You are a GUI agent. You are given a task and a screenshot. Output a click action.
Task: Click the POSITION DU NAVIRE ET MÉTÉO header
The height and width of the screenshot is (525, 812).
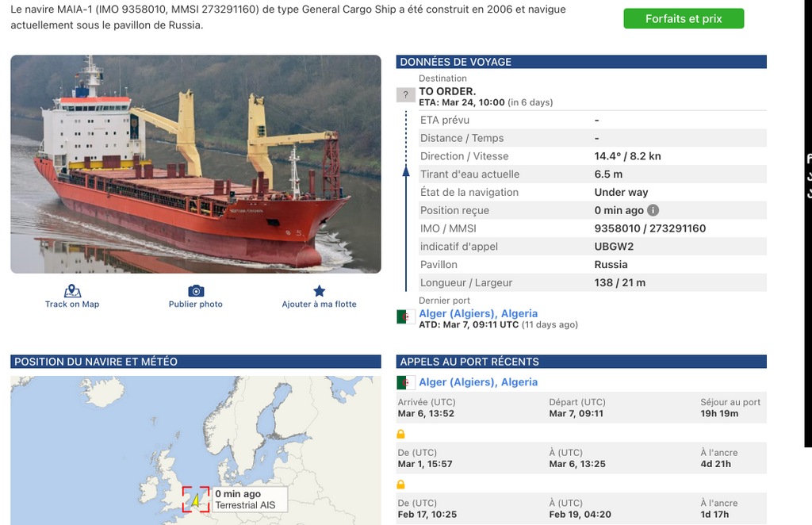[x=196, y=362]
